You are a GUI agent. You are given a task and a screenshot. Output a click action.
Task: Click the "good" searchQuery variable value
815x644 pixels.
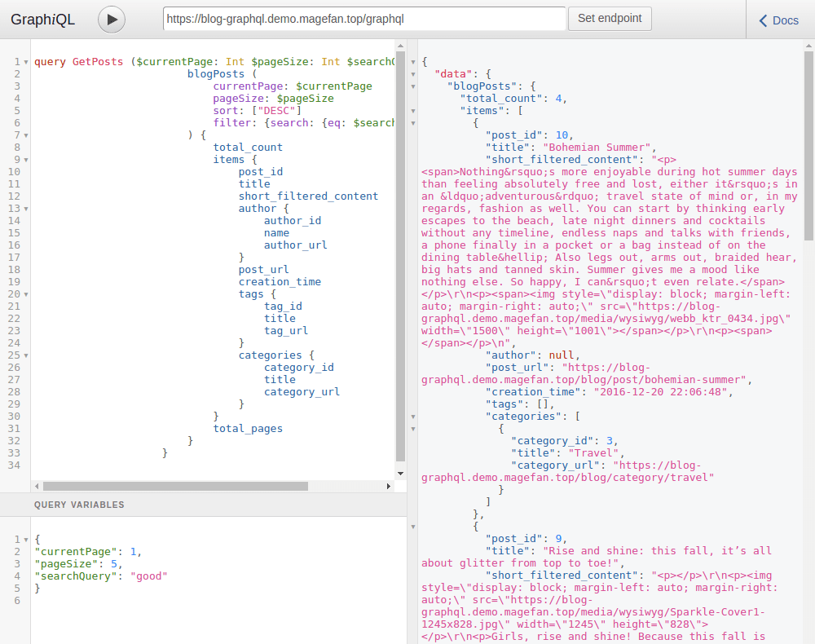[x=148, y=576]
